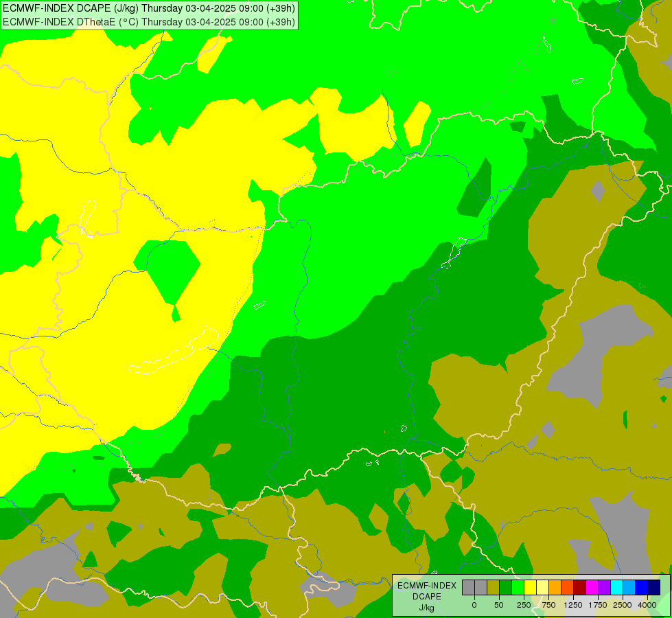Click the ECMWF-INDEX DCAPE title line

pyautogui.click(x=149, y=8)
